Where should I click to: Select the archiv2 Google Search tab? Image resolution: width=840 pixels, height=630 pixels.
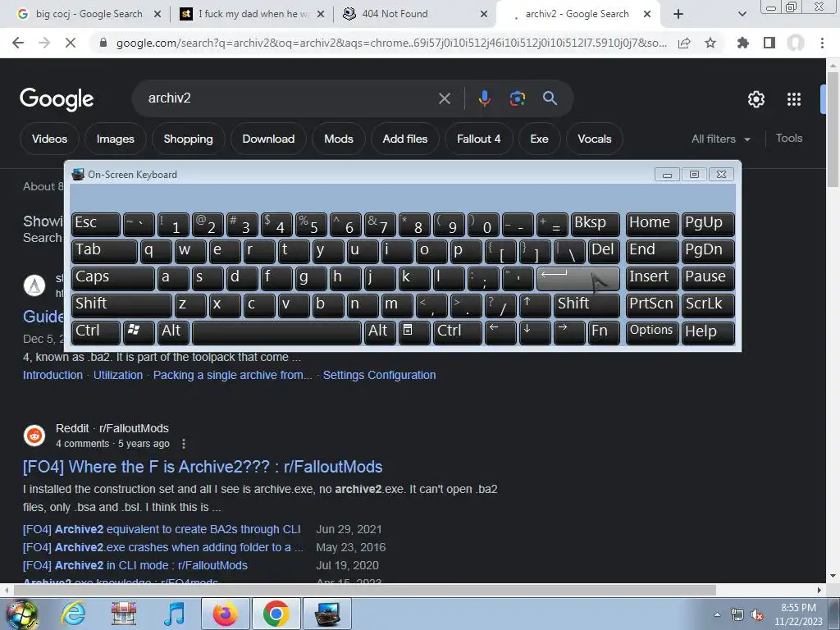click(x=577, y=14)
